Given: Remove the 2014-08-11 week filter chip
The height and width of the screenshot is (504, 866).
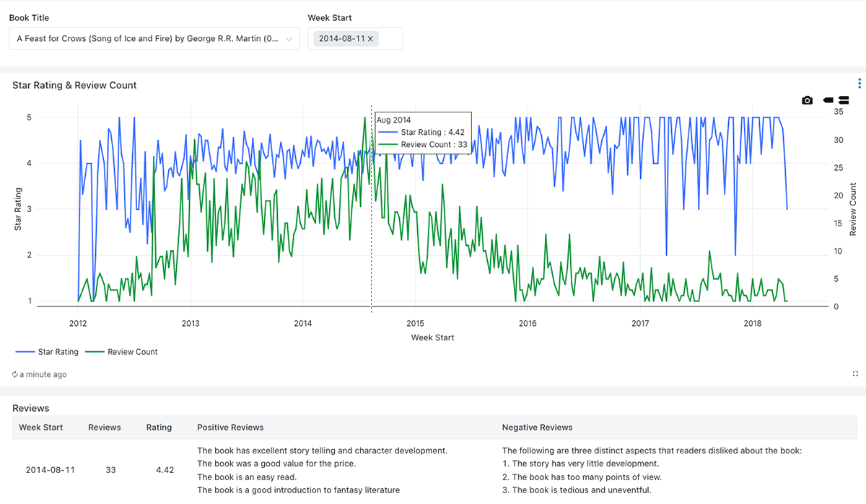Looking at the screenshot, I should [x=371, y=39].
